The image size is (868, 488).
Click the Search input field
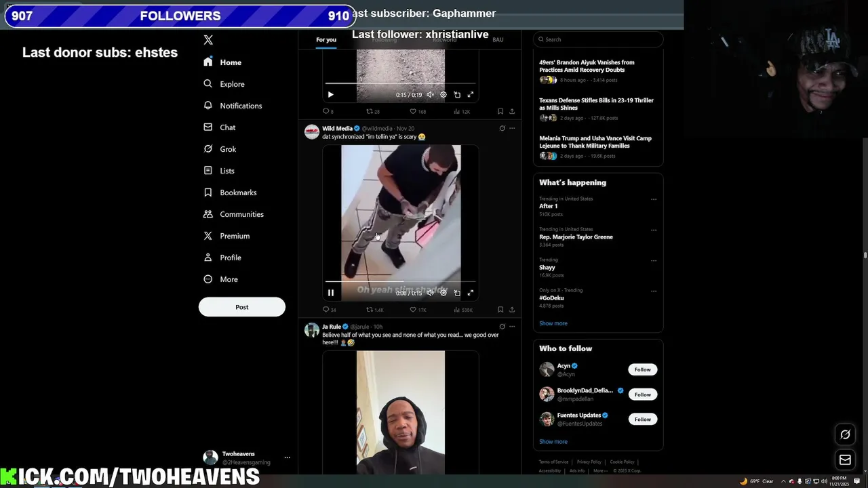click(597, 39)
